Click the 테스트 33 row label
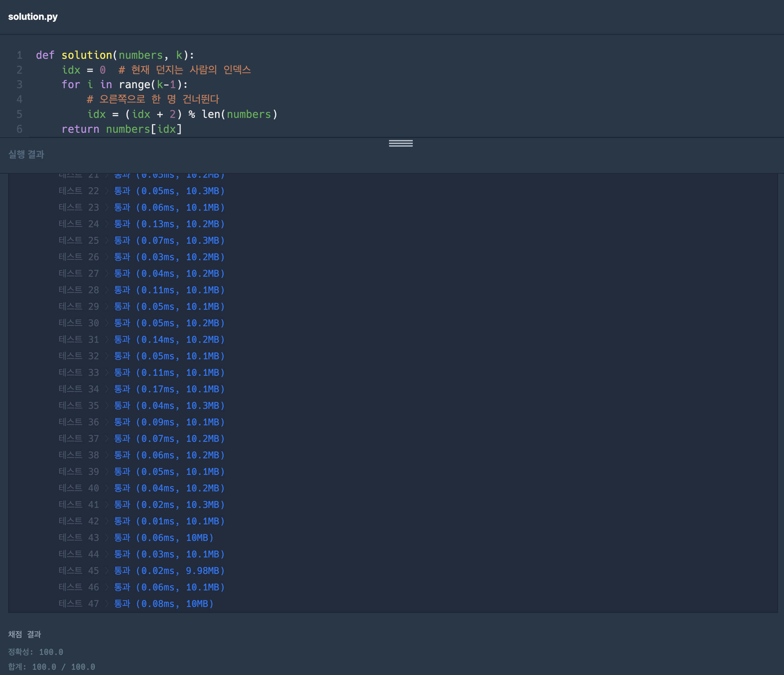Screen dimensions: 784x675 78,373
